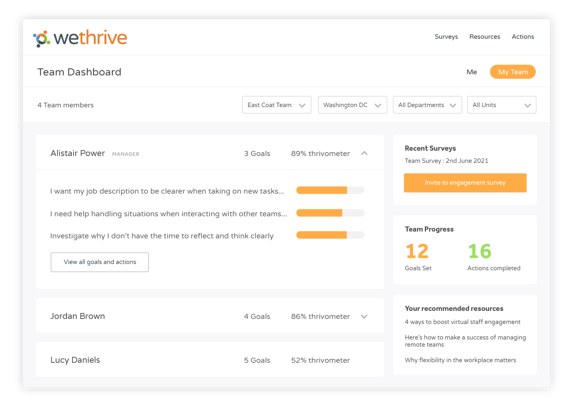573x418 pixels.
Task: Switch to the Me view
Action: (x=472, y=72)
